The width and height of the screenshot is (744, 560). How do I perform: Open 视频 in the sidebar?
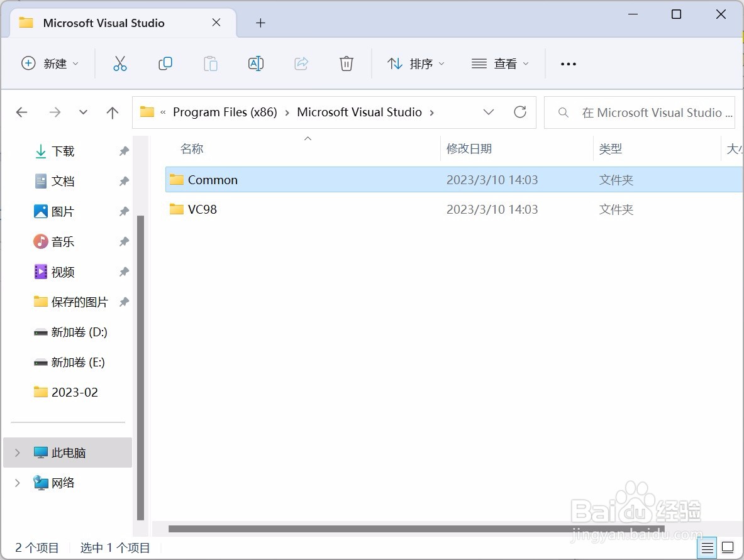[63, 272]
